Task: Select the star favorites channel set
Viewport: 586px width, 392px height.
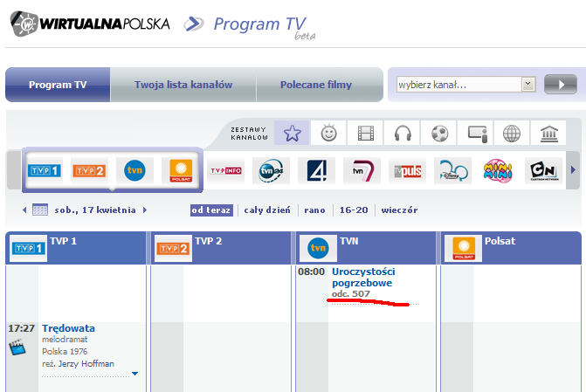Action: pyautogui.click(x=292, y=133)
